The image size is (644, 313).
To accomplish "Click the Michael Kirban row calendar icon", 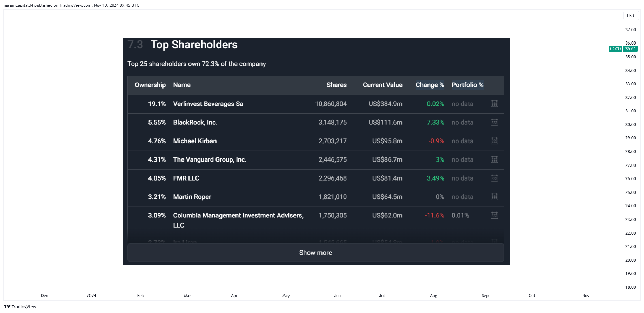I will 494,141.
